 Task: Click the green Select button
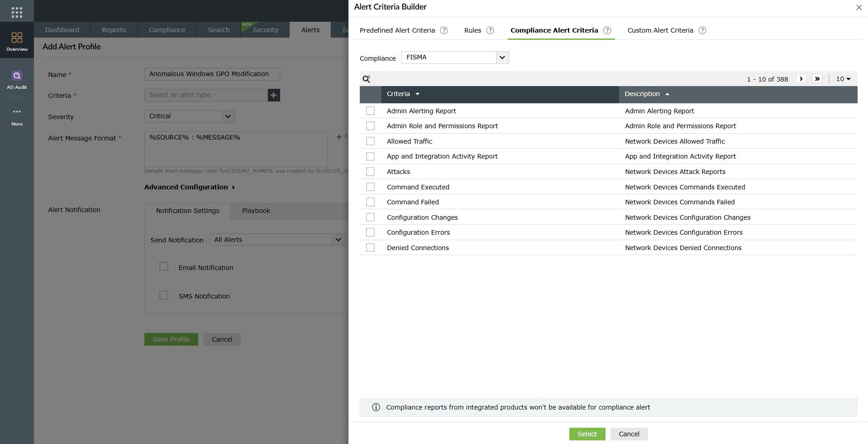(x=587, y=434)
